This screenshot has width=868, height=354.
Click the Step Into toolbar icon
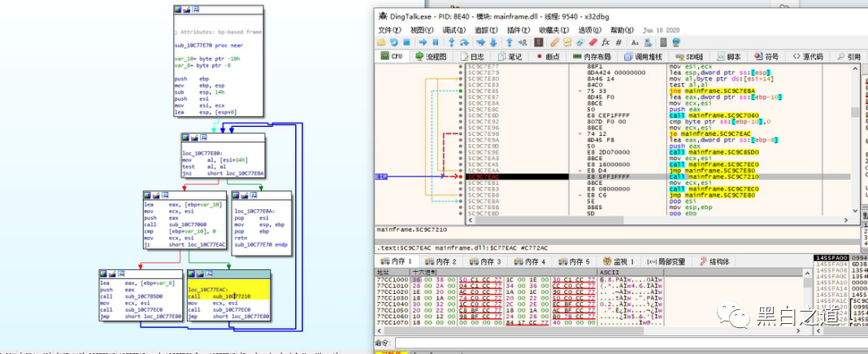(x=452, y=42)
